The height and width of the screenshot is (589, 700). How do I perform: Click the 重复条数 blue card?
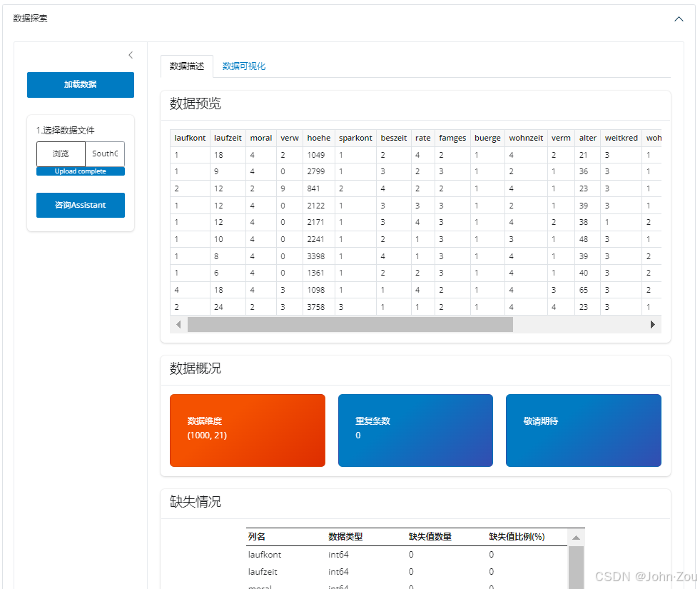pos(415,430)
